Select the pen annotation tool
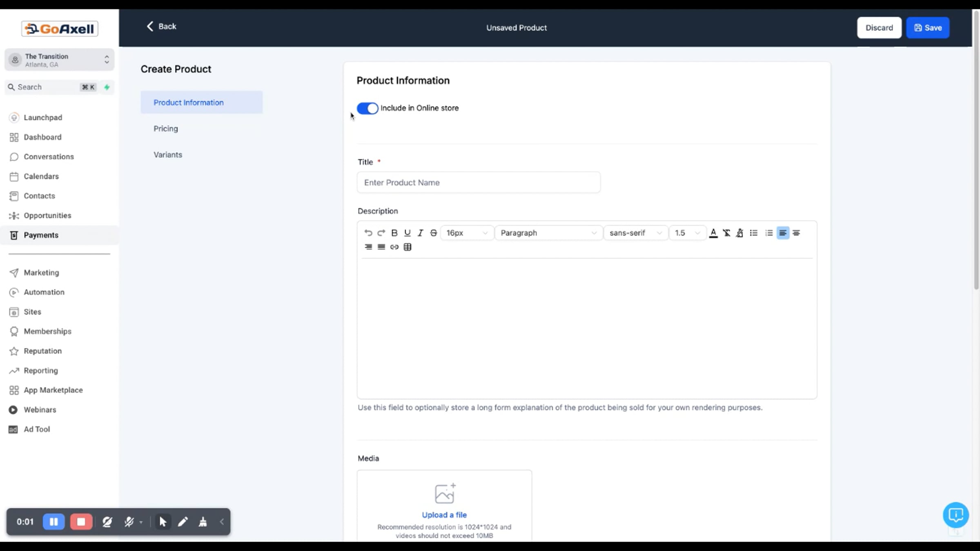 click(183, 522)
